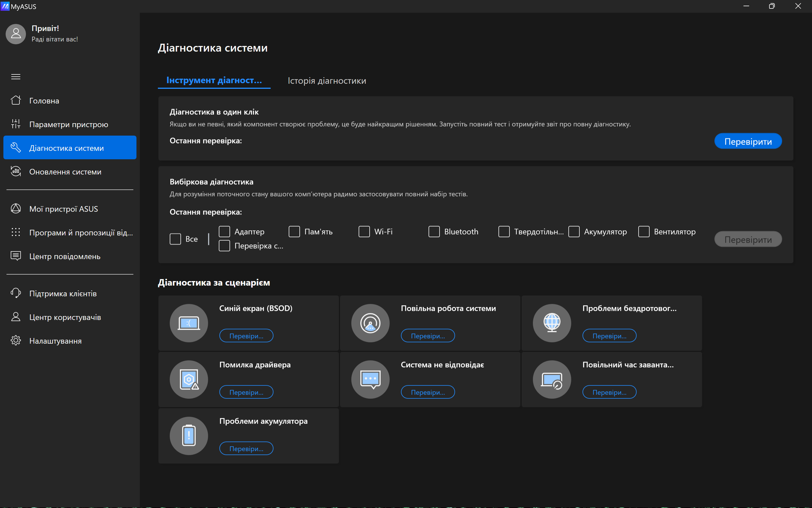Click the user profile avatar icon
The width and height of the screenshot is (812, 508).
tap(16, 34)
